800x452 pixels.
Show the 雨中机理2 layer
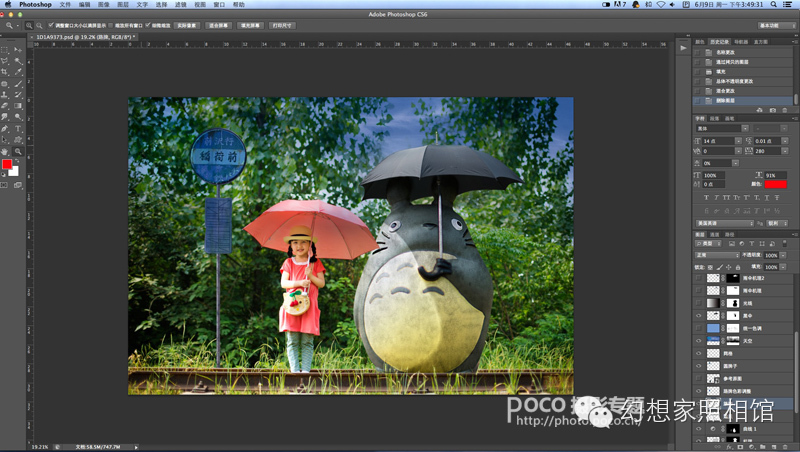698,278
